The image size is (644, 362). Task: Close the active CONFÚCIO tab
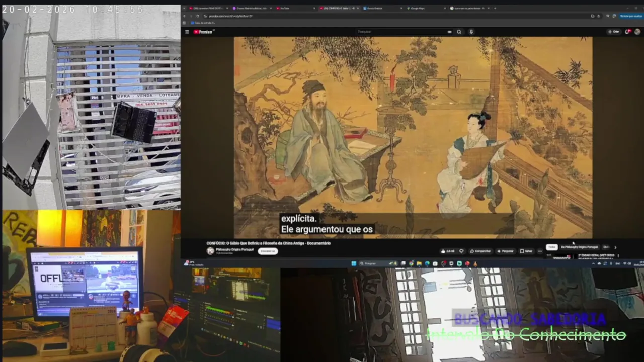(358, 8)
